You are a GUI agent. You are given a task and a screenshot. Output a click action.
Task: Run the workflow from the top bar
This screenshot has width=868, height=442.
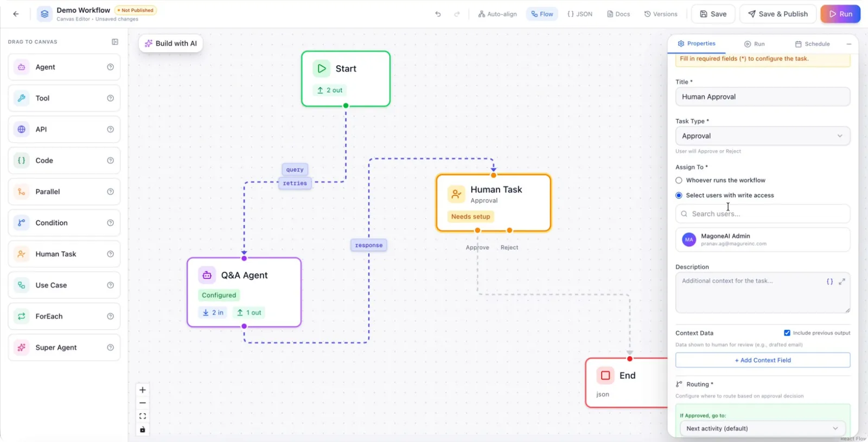840,14
